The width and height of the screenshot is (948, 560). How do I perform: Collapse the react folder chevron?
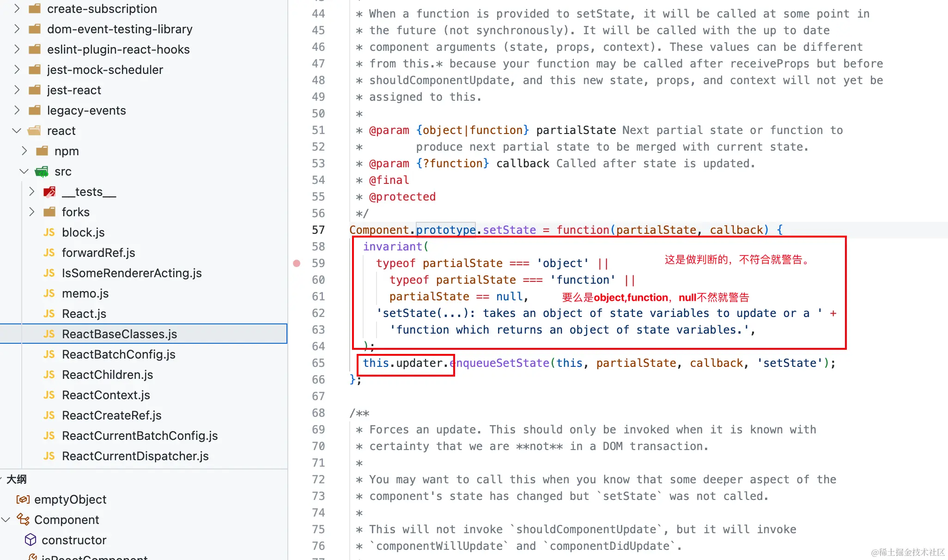coord(17,131)
